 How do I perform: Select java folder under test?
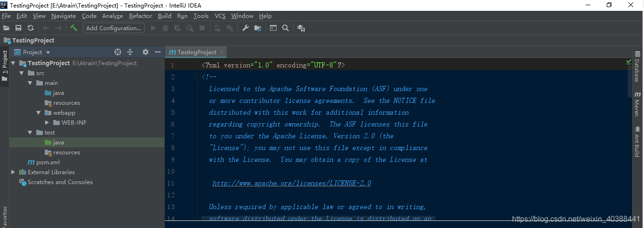54,143
